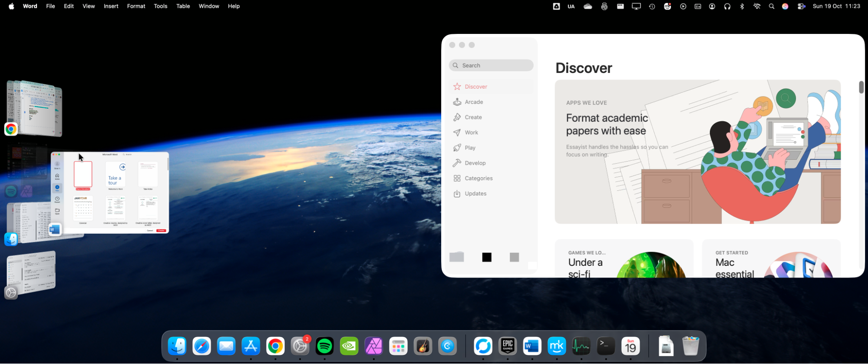This screenshot has height=364, width=868.
Task: Open the Word application menu
Action: coord(30,6)
